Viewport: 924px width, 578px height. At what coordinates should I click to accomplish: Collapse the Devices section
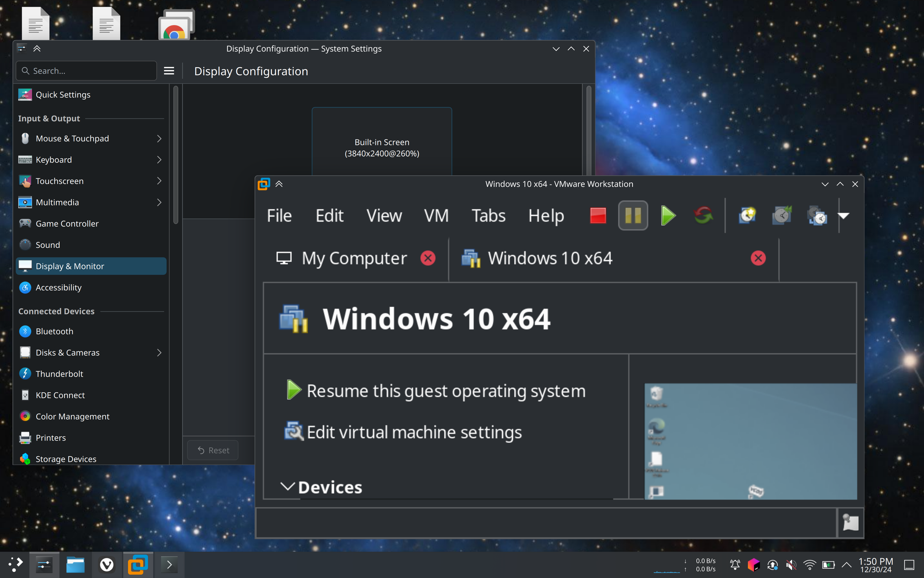(x=287, y=487)
